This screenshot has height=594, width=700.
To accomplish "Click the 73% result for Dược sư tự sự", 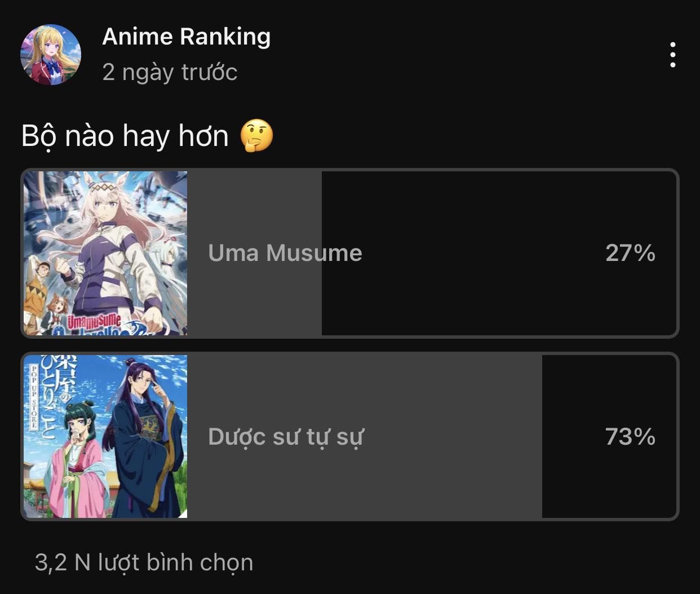I will 630,437.
